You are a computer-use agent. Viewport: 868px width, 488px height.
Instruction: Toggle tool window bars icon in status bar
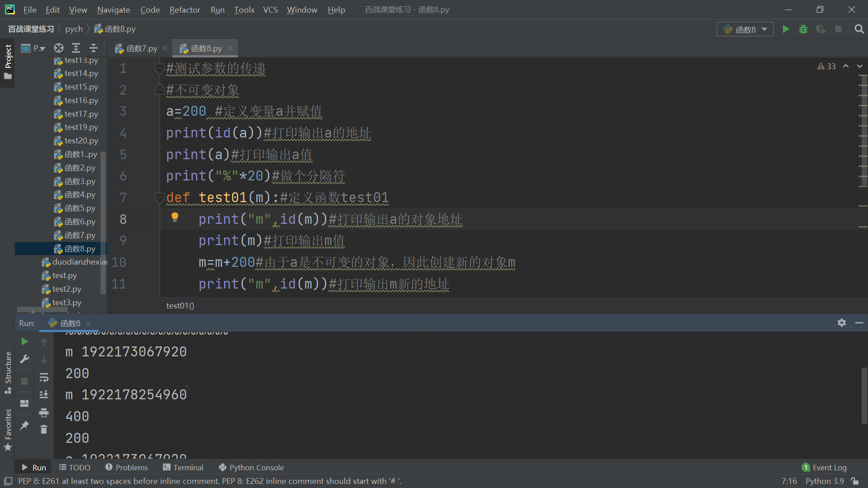8,481
